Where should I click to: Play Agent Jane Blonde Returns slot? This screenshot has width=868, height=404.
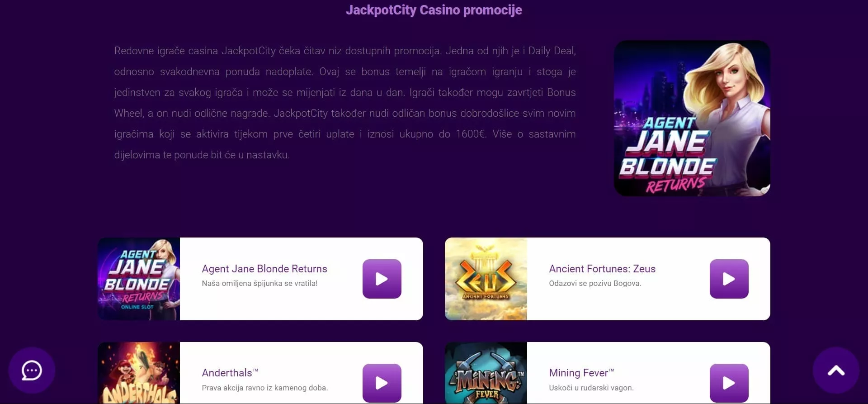click(382, 279)
